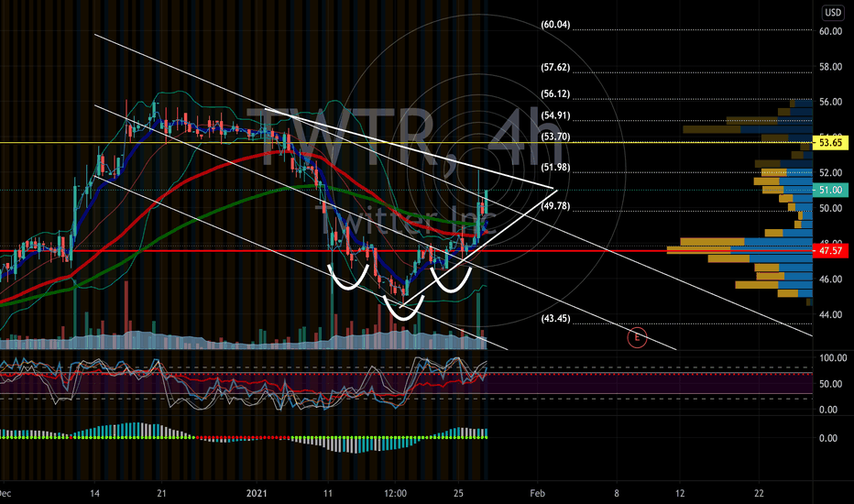Click the 44.00 price axis tick

(830, 315)
